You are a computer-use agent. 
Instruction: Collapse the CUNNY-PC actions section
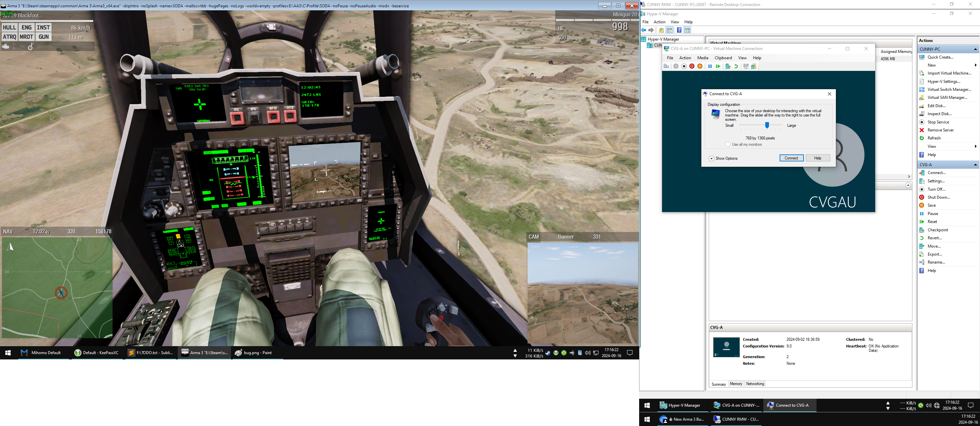975,49
